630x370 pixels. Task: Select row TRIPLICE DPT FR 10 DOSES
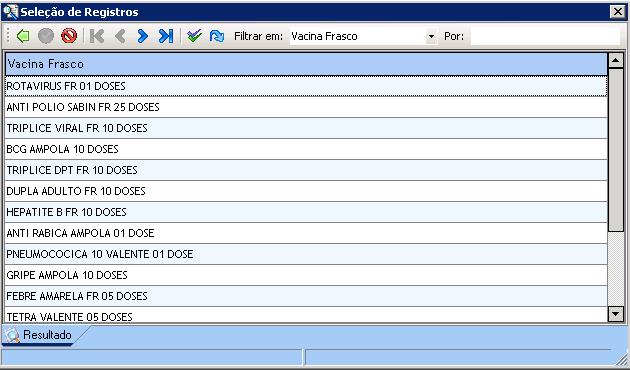306,170
